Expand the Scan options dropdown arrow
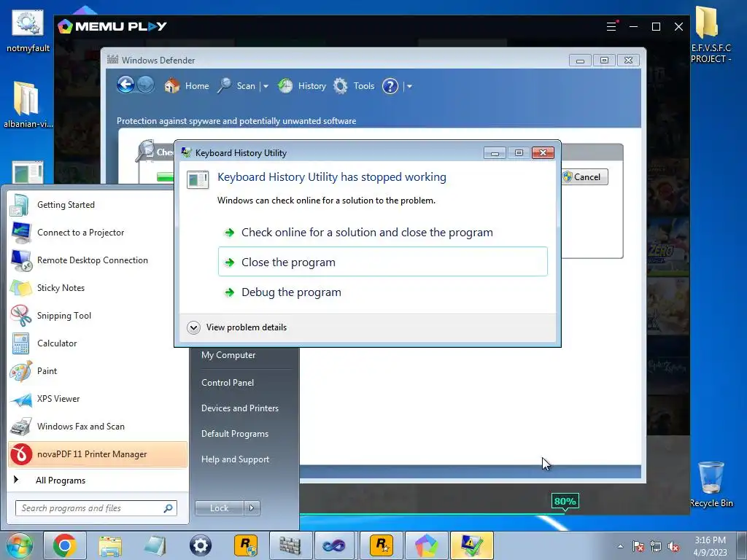The image size is (747, 560). point(266,86)
